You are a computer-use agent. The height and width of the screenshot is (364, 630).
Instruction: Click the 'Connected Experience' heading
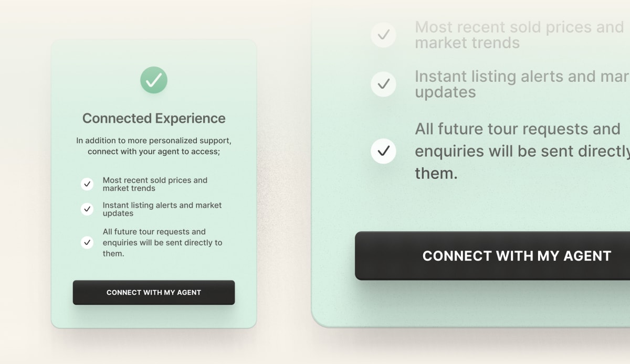(153, 118)
